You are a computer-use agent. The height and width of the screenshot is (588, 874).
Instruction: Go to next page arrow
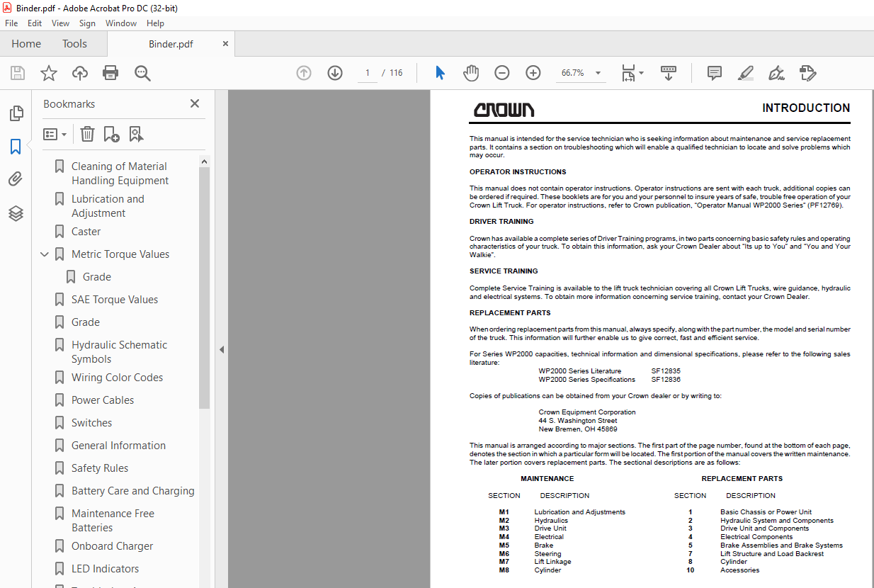pos(335,73)
